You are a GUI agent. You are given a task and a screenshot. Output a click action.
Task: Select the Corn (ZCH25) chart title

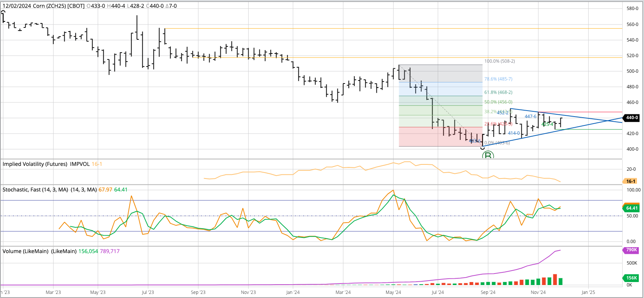(x=43, y=6)
